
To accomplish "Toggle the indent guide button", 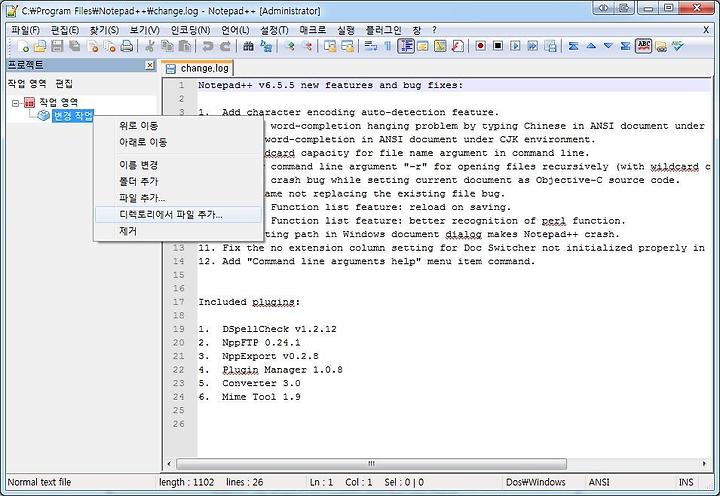I will 406,46.
